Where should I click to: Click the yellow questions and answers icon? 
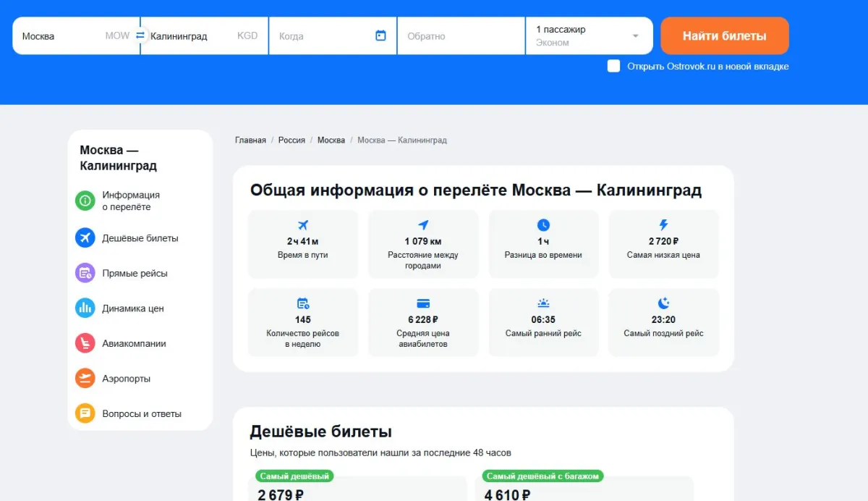85,413
